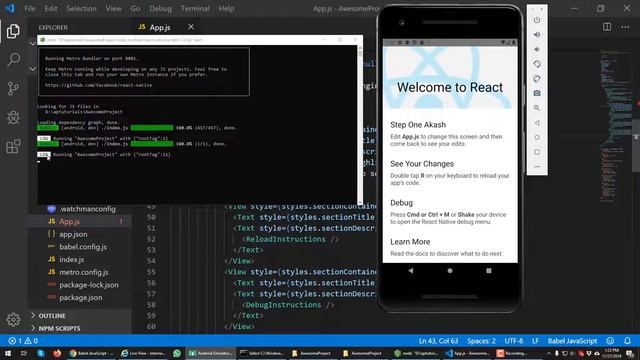Show errors and warnings in status bar

pos(23,340)
